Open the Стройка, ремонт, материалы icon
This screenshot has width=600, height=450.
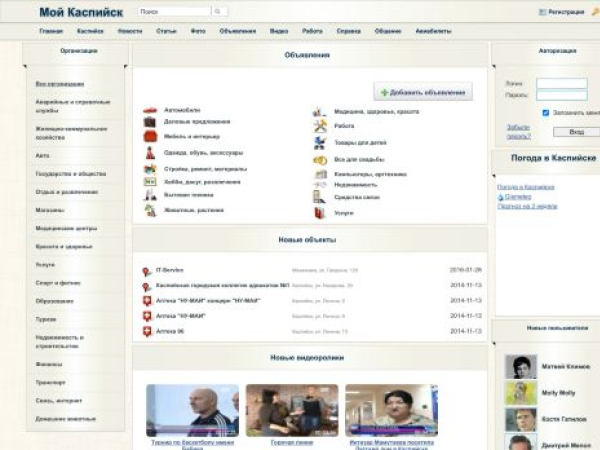[150, 169]
